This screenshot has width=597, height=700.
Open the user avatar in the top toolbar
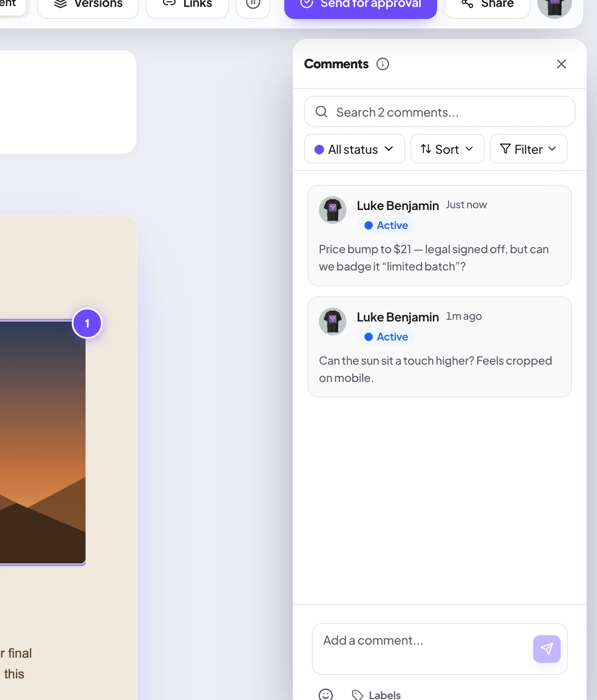click(555, 5)
